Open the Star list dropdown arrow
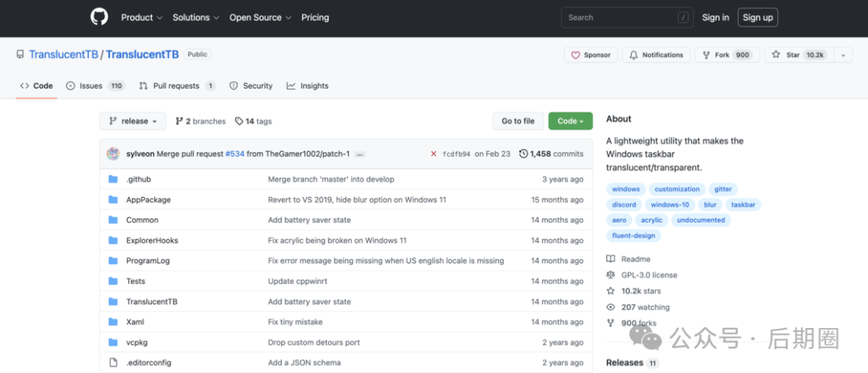 [843, 55]
